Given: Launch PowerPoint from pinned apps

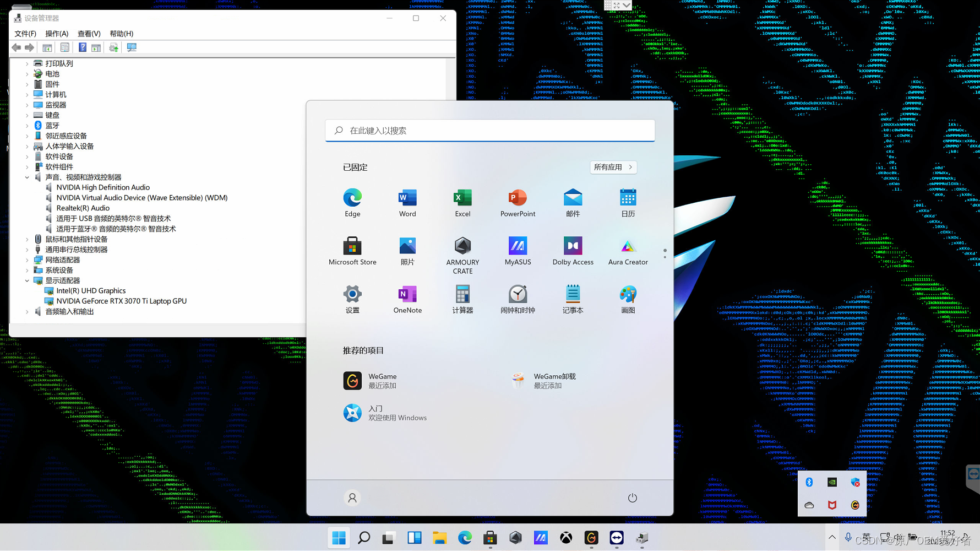Looking at the screenshot, I should point(518,203).
